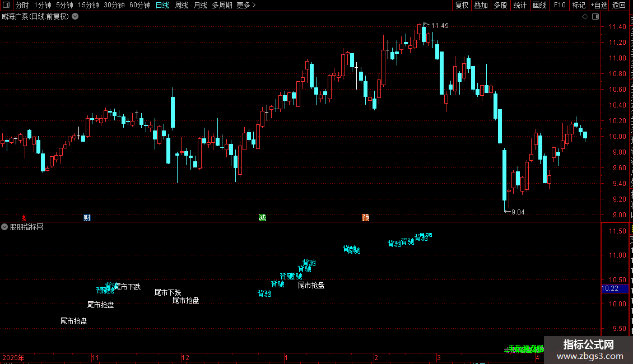Screen dimensions: 633x364
Task: Add stock via +自选 button
Action: 599,5
